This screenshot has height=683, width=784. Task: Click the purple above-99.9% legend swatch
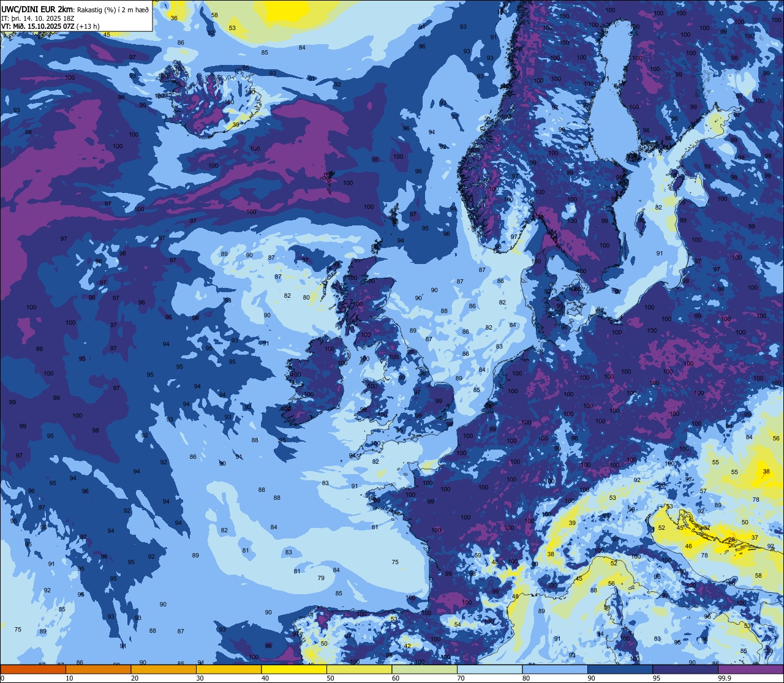750,669
